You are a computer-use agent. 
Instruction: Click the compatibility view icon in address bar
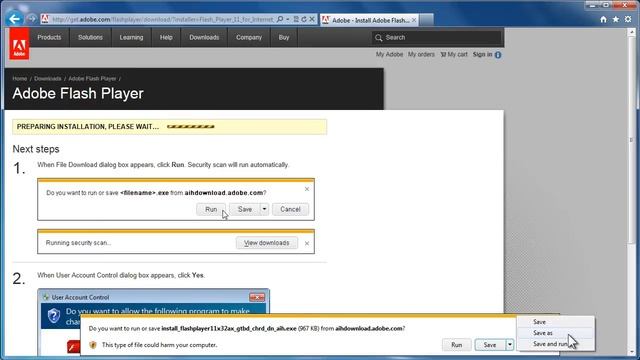tap(296, 19)
